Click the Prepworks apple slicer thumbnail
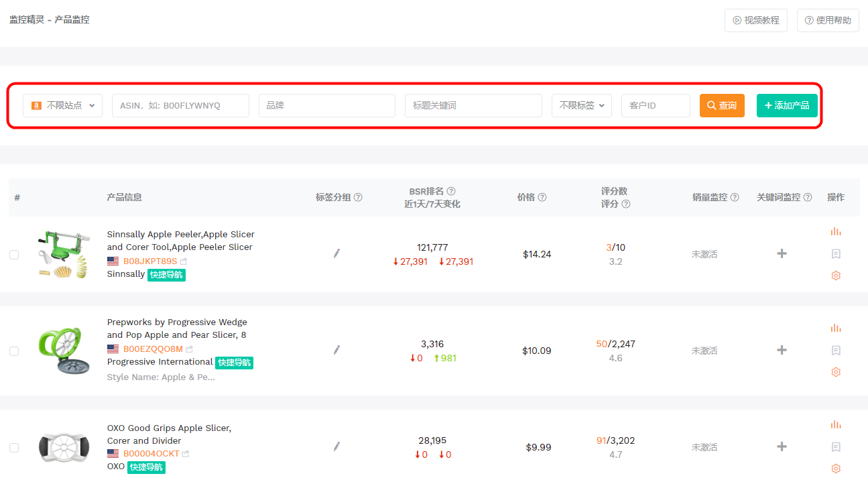The height and width of the screenshot is (484, 868). tap(64, 351)
